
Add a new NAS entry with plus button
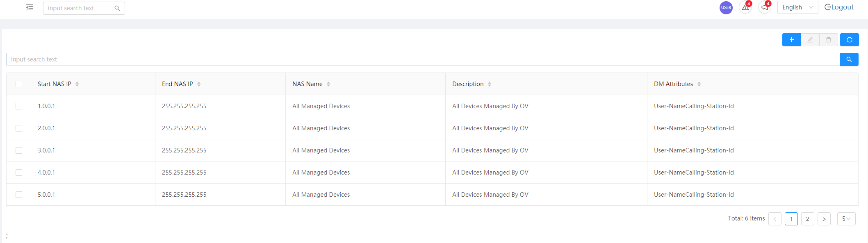[791, 40]
